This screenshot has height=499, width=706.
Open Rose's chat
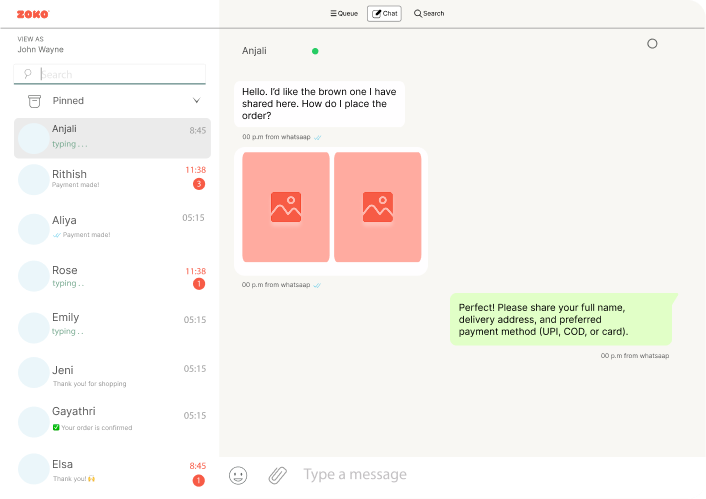point(112,276)
